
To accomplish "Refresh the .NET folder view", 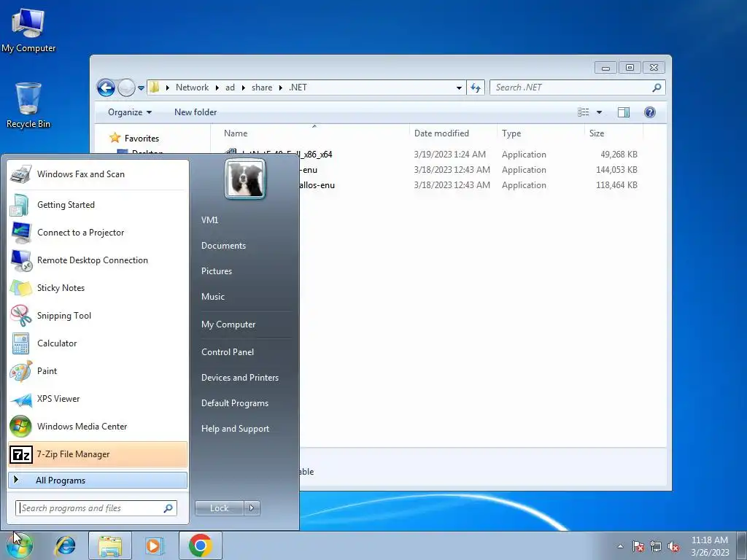I will point(476,87).
